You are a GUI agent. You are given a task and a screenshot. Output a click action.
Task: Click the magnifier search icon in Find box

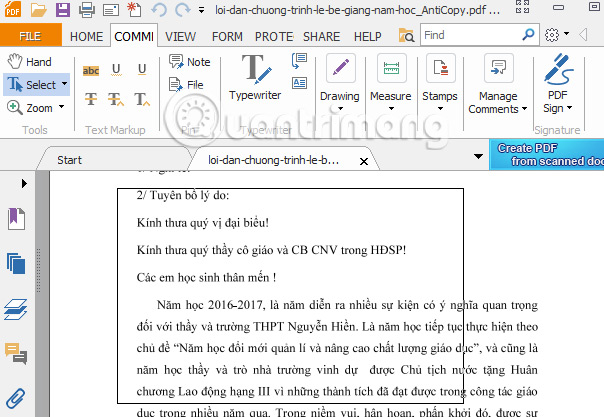[x=528, y=35]
